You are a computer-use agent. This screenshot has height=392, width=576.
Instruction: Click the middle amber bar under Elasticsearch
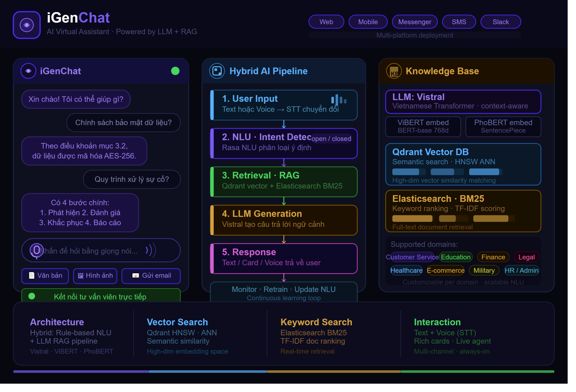[x=448, y=219]
